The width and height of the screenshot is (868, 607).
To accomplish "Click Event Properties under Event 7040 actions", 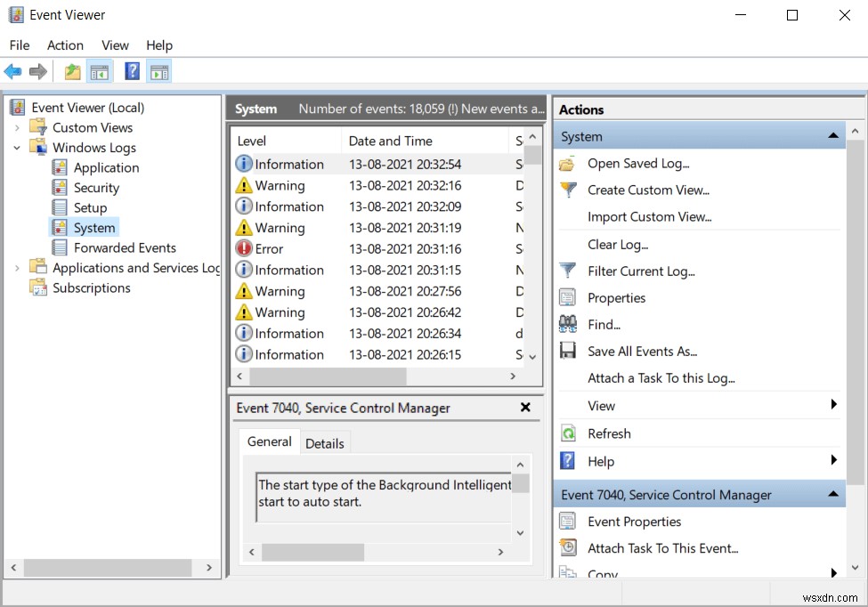I will 634,521.
